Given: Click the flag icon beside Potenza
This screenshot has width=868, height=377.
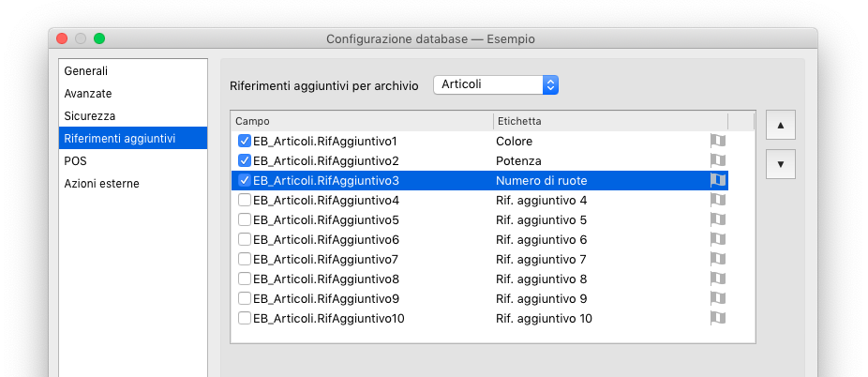Looking at the screenshot, I should click(718, 160).
